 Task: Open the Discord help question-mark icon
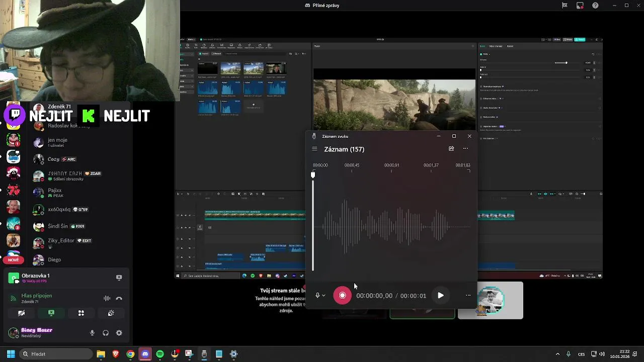tap(596, 6)
